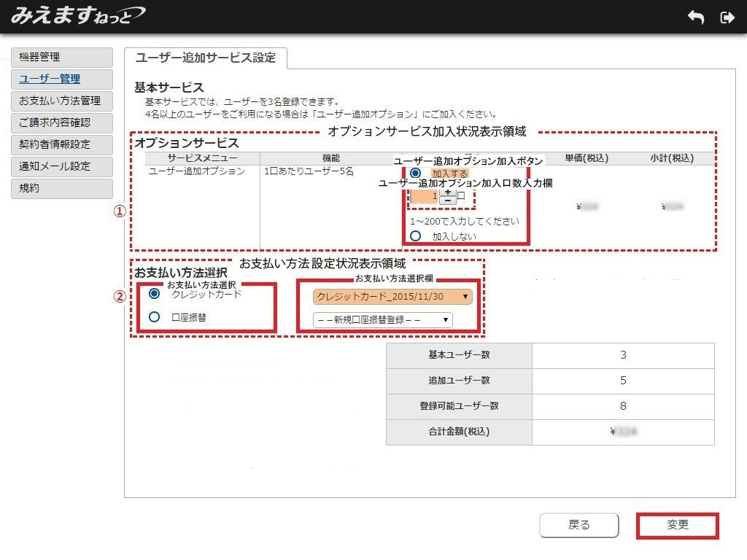Click the back arrow icon in header
The width and height of the screenshot is (747, 560).
[695, 17]
